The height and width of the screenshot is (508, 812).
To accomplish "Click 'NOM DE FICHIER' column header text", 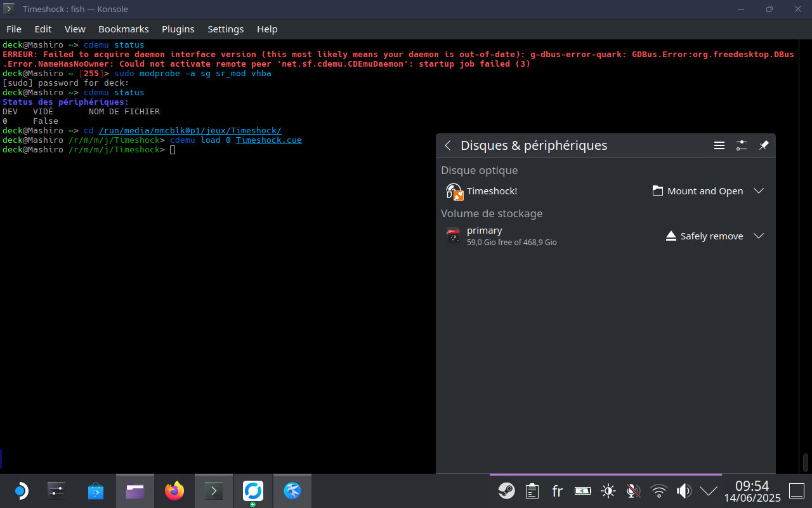I will (x=124, y=112).
